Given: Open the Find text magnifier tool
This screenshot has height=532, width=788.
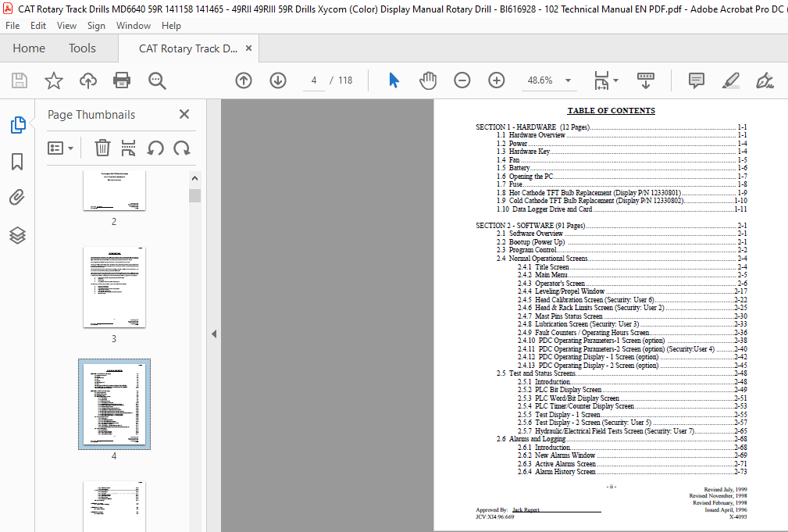Looking at the screenshot, I should coord(157,80).
